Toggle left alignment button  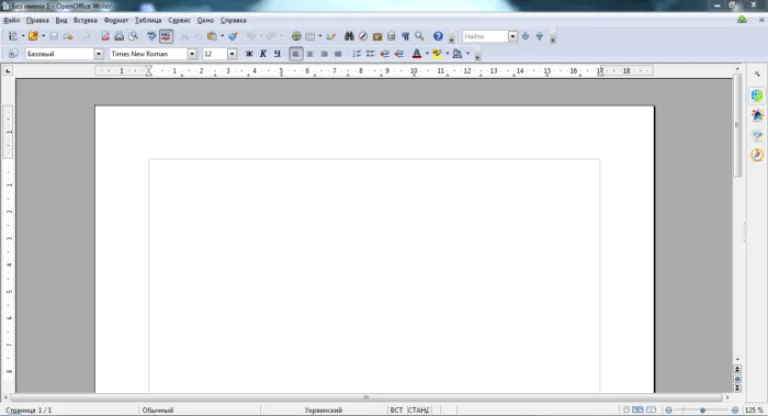coord(296,54)
